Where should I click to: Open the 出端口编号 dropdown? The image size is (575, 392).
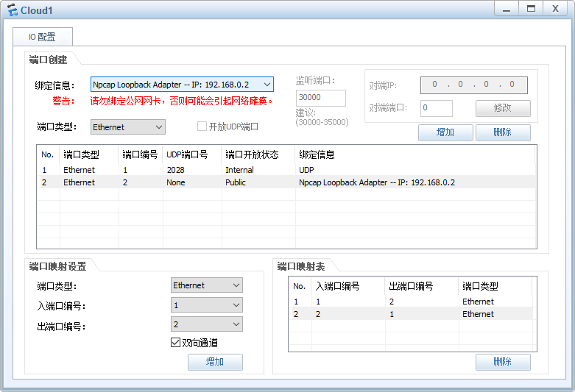point(207,324)
